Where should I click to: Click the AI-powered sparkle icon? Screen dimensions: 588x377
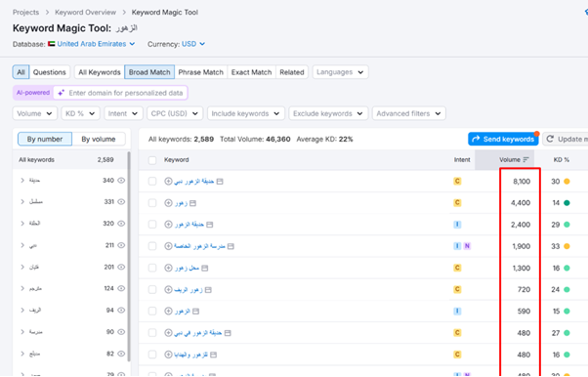62,93
